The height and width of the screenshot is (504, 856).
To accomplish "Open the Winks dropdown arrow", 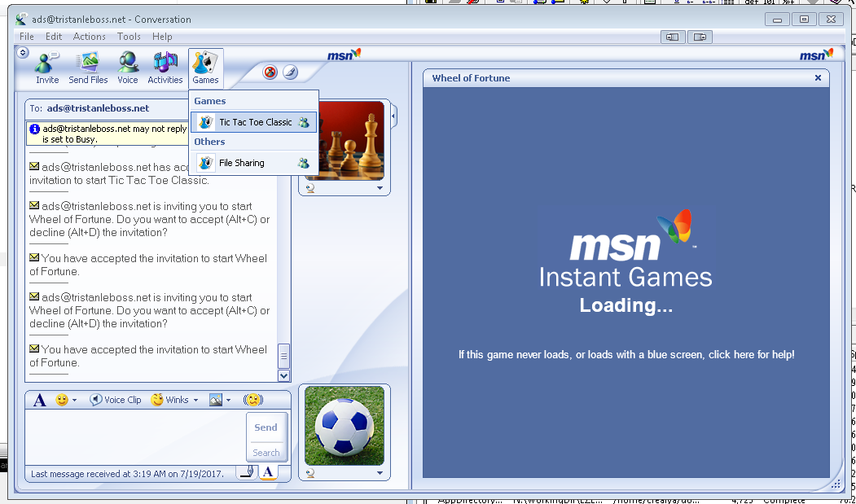I will [195, 401].
